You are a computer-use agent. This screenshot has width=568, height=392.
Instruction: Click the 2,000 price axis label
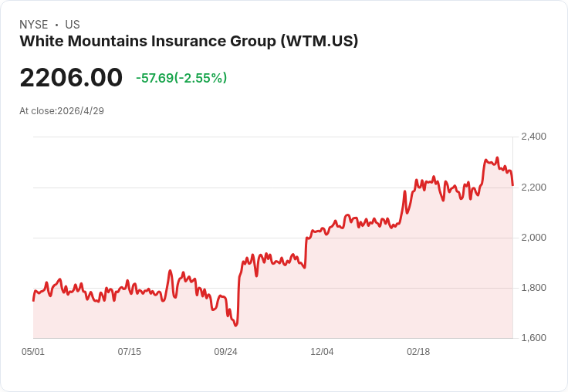[533, 238]
